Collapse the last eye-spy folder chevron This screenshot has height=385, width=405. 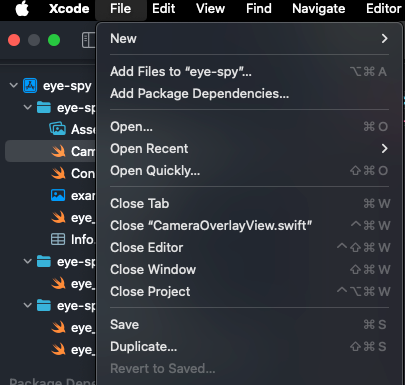tap(28, 305)
